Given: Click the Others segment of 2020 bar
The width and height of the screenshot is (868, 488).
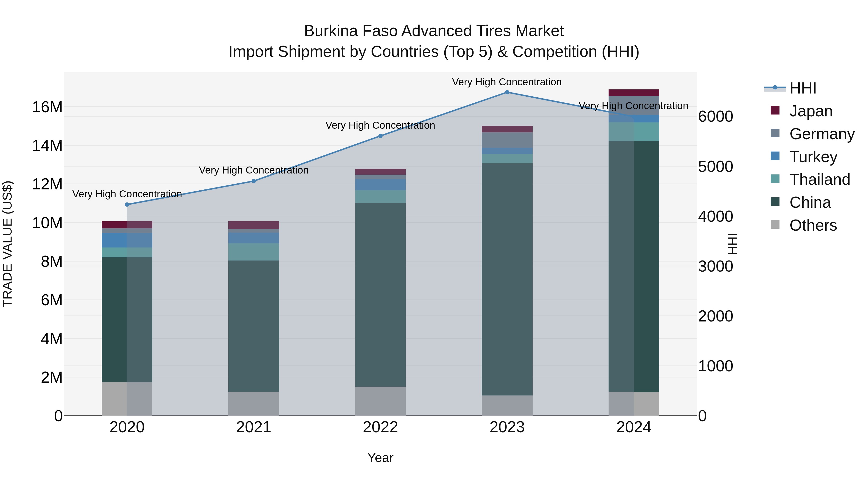Looking at the screenshot, I should (127, 399).
